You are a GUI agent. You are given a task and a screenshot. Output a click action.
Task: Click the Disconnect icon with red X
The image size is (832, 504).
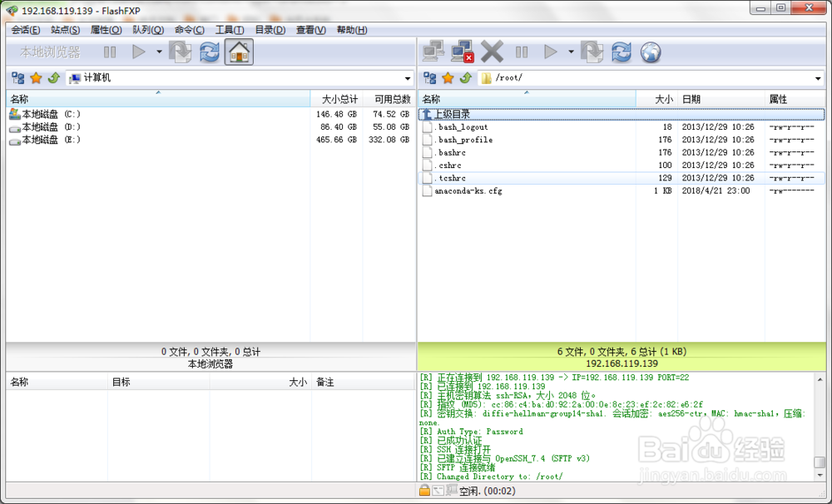click(462, 52)
